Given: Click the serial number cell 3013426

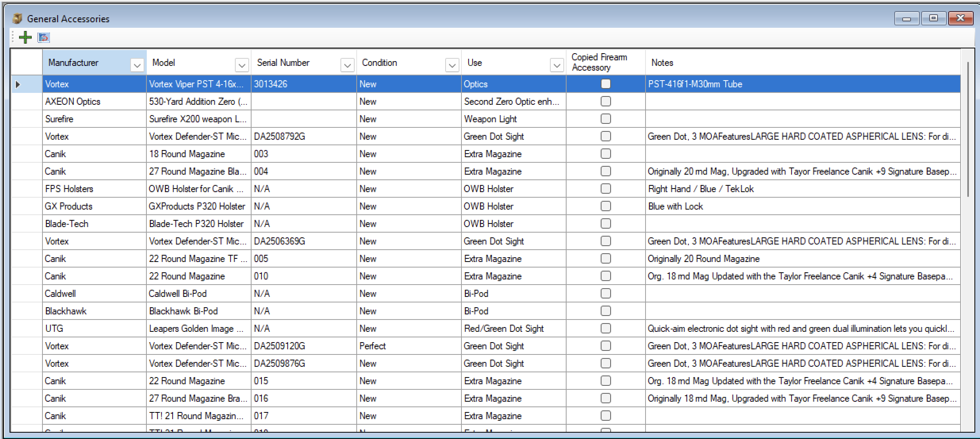Looking at the screenshot, I should click(304, 84).
